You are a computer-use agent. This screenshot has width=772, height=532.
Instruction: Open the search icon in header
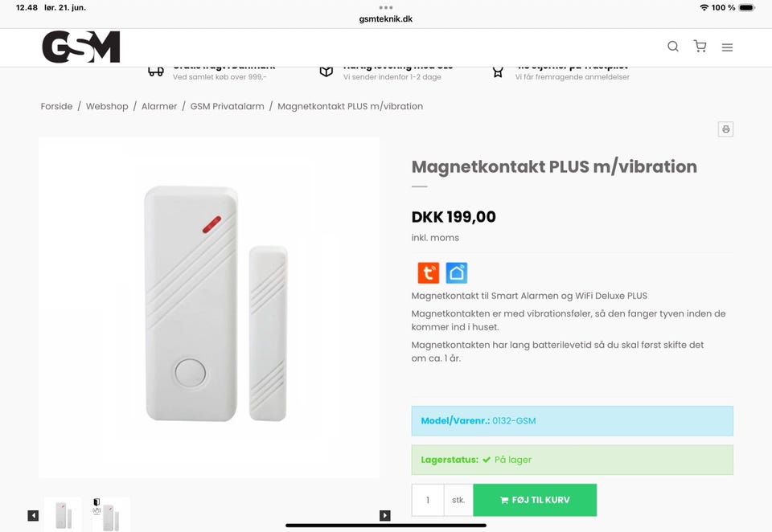(x=673, y=47)
